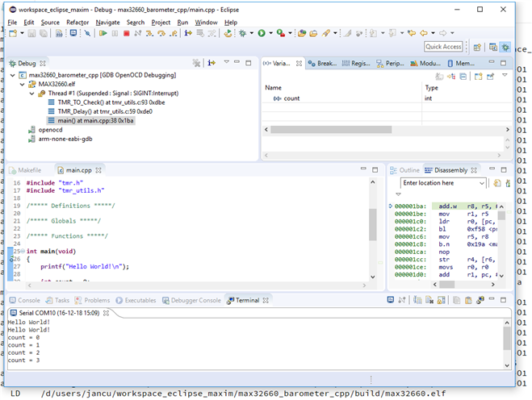Click Remove All Terminated Launches icon
The image size is (532, 400).
pos(196,63)
